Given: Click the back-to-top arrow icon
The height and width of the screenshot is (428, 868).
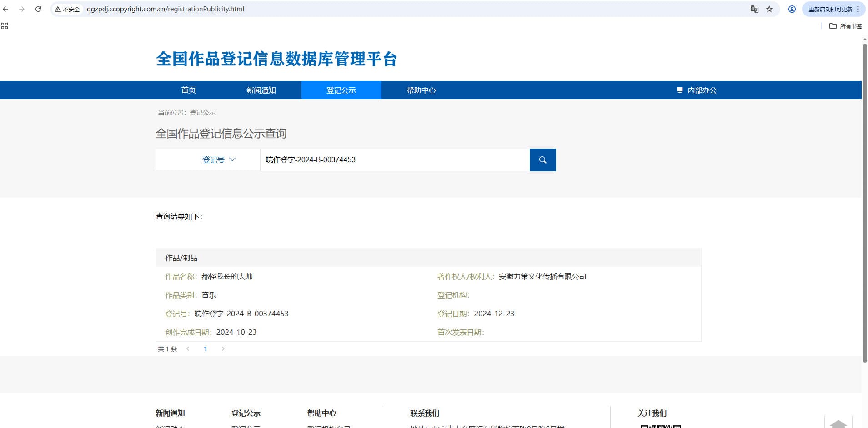Looking at the screenshot, I should click(x=838, y=423).
